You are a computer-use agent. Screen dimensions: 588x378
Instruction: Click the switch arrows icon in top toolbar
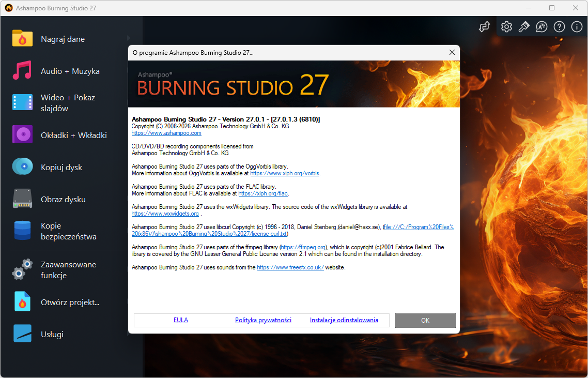tap(485, 27)
